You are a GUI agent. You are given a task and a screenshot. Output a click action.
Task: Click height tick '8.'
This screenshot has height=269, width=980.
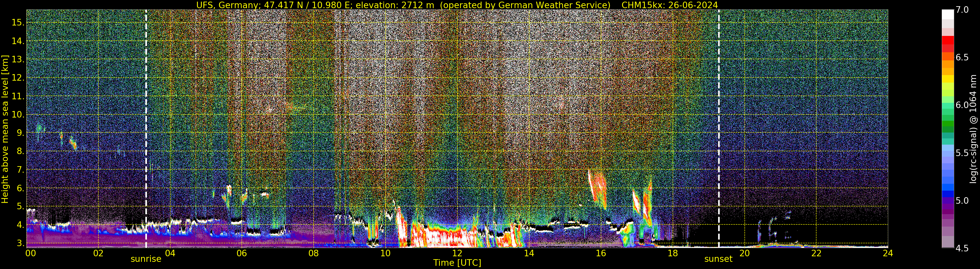point(20,151)
